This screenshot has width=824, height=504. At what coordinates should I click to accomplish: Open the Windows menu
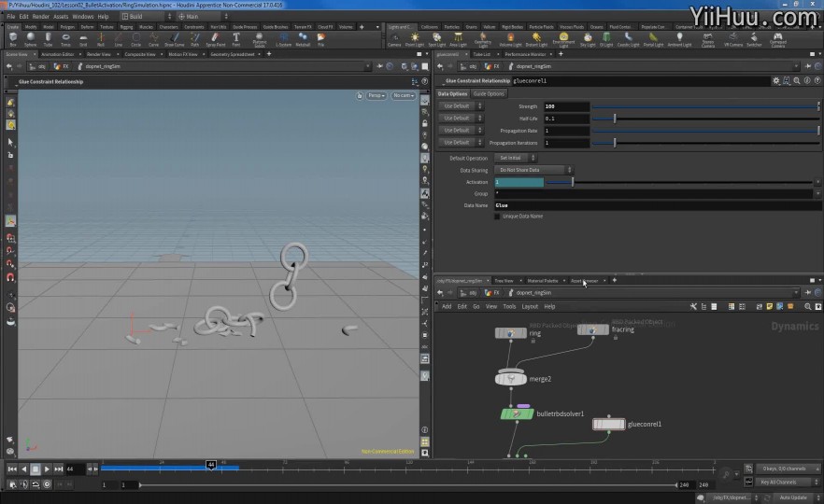(82, 16)
